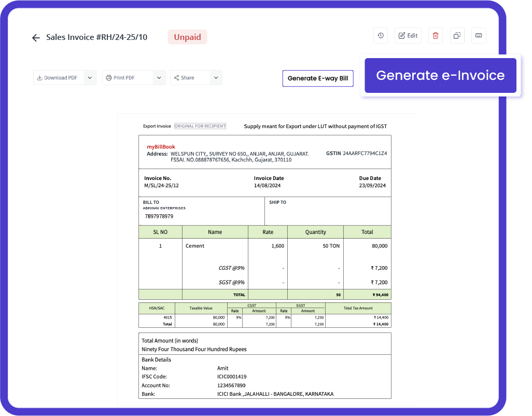
Task: Delete invoice with red trash icon
Action: tap(436, 36)
